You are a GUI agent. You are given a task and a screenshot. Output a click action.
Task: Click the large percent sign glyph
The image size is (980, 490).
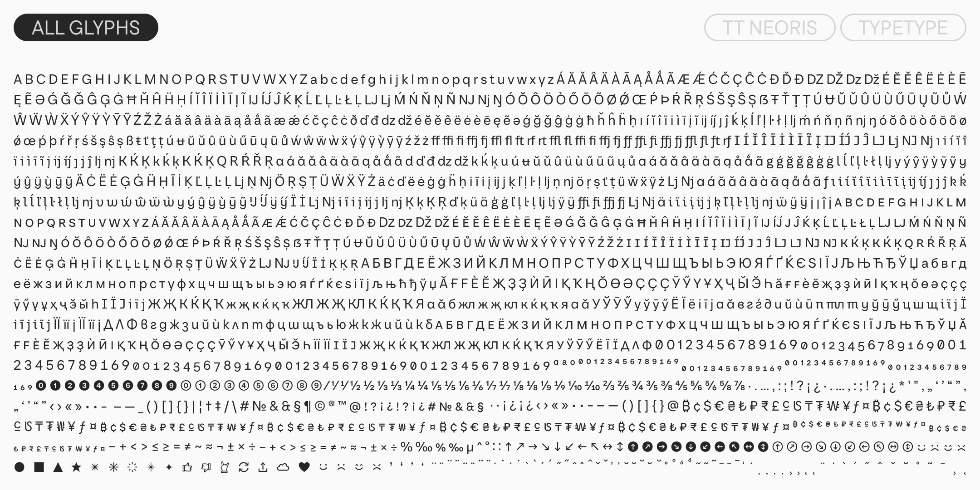pyautogui.click(x=407, y=447)
